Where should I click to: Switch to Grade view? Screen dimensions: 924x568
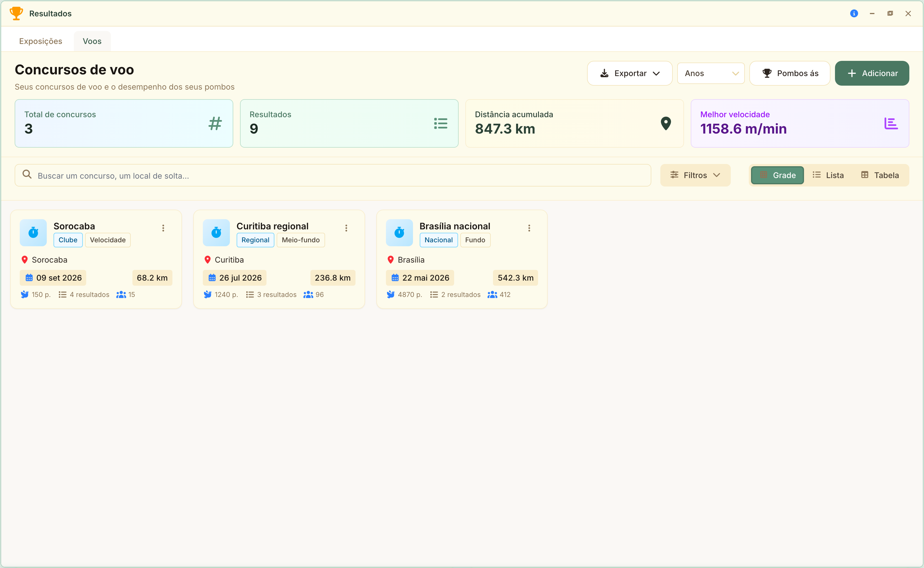777,175
